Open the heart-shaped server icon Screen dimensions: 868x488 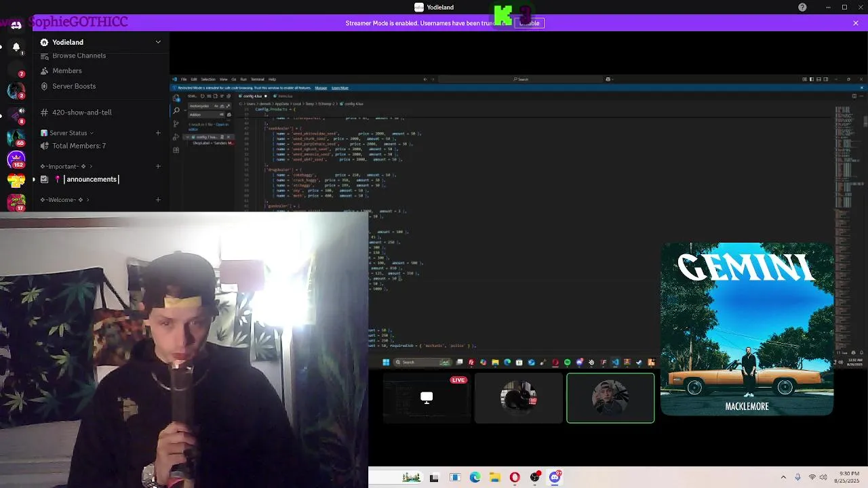[16, 180]
